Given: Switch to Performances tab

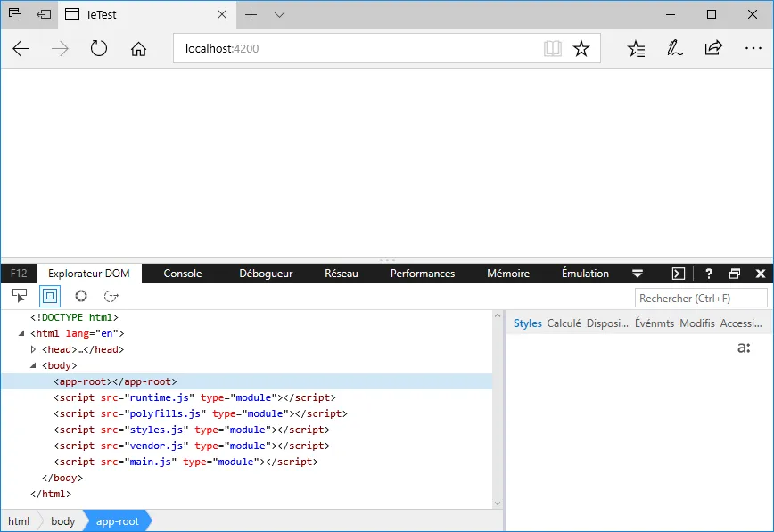Looking at the screenshot, I should coord(423,274).
